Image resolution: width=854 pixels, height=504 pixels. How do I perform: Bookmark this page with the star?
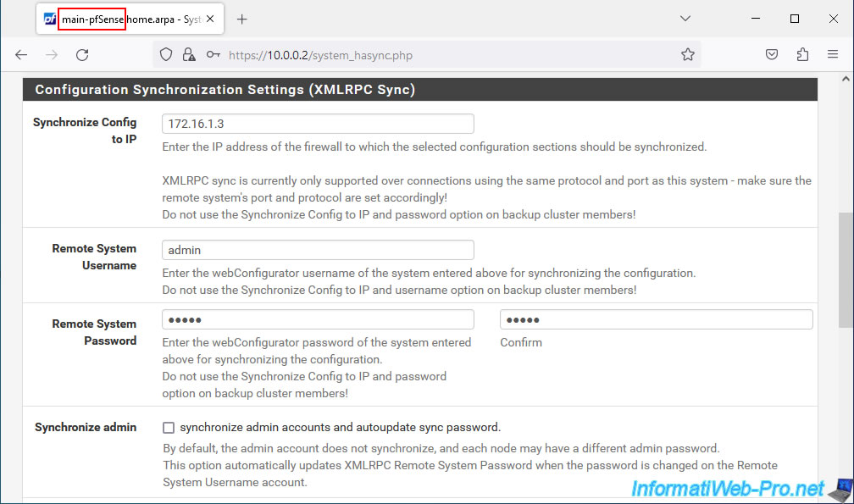pyautogui.click(x=688, y=54)
